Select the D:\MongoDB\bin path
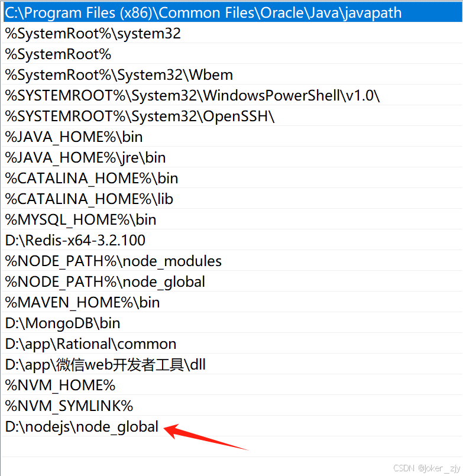Image resolution: width=463 pixels, height=476 pixels. 233,323
